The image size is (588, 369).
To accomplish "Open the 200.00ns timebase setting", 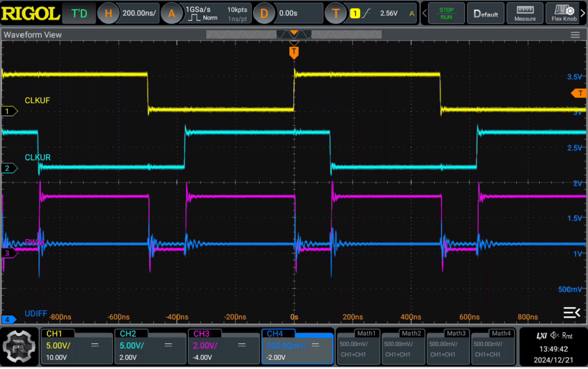I will (x=139, y=13).
